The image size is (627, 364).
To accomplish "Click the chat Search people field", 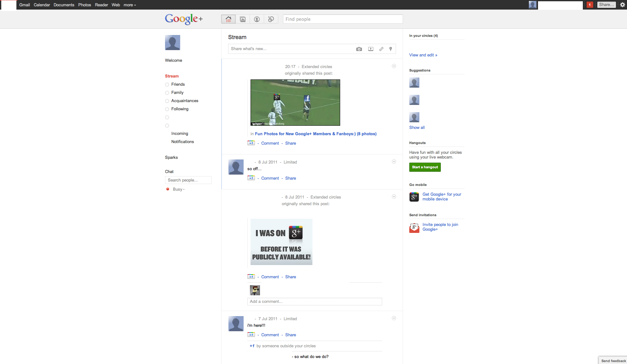I will tap(188, 180).
